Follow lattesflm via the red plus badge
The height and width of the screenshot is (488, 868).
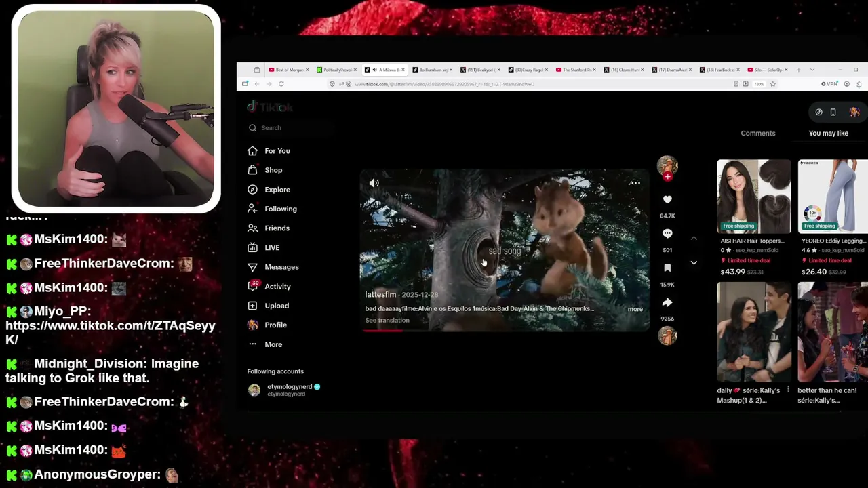pyautogui.click(x=668, y=177)
